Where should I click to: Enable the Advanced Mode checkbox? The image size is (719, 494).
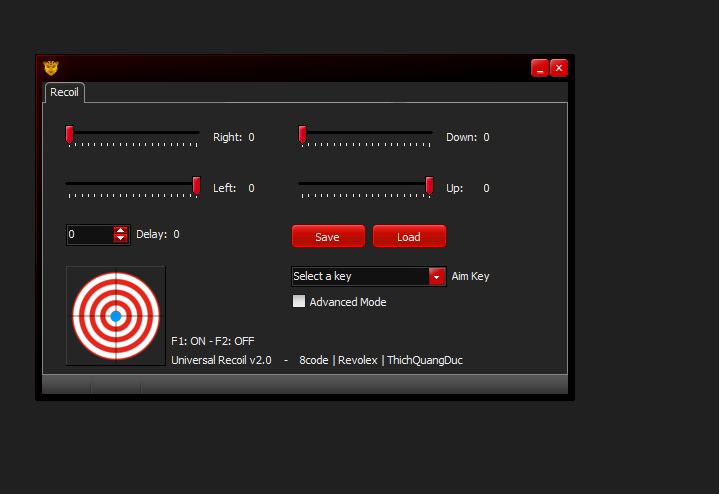coord(298,301)
